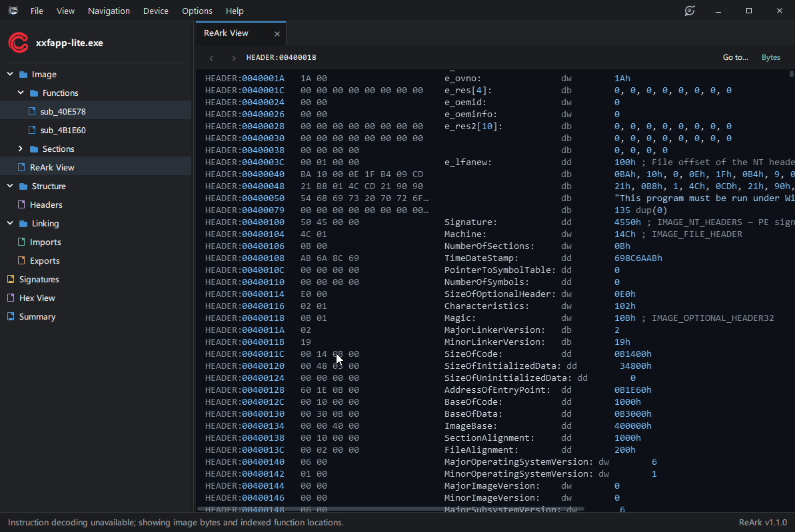Click the Magic: field label
This screenshot has height=532, width=795.
tap(460, 318)
